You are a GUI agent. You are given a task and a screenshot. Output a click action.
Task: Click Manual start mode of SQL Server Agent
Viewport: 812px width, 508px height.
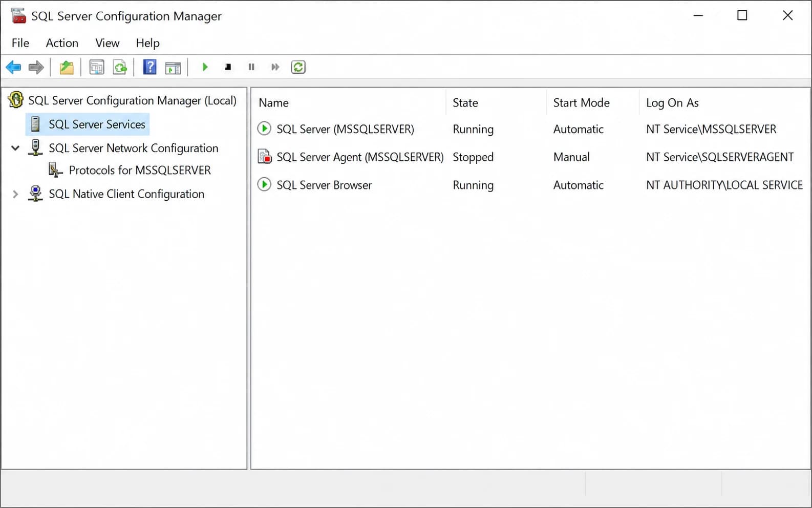[x=571, y=157]
